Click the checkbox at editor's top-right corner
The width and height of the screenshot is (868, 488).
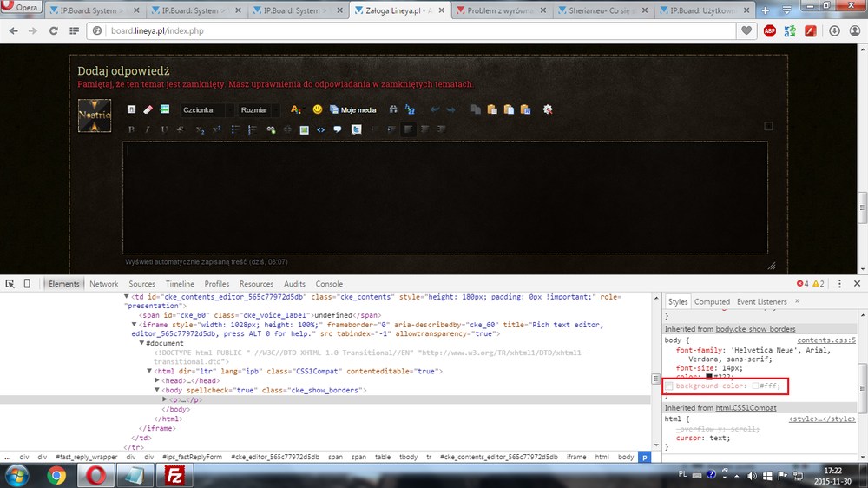[767, 126]
